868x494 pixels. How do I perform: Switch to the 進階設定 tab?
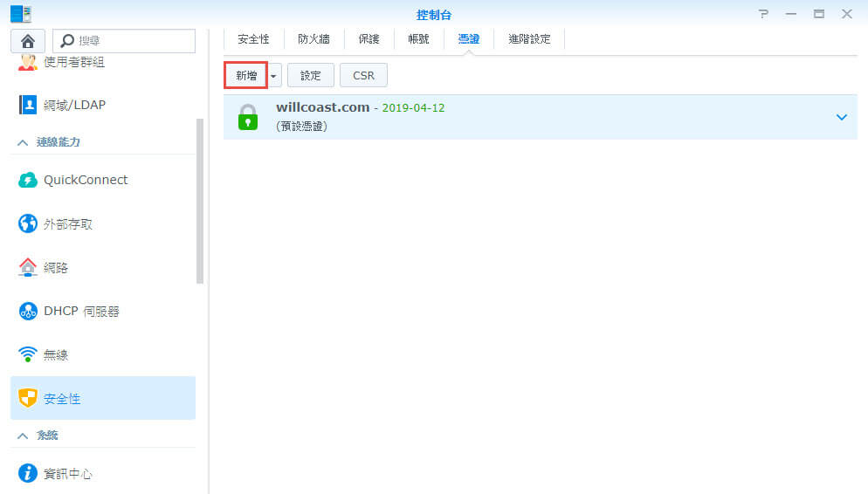529,39
